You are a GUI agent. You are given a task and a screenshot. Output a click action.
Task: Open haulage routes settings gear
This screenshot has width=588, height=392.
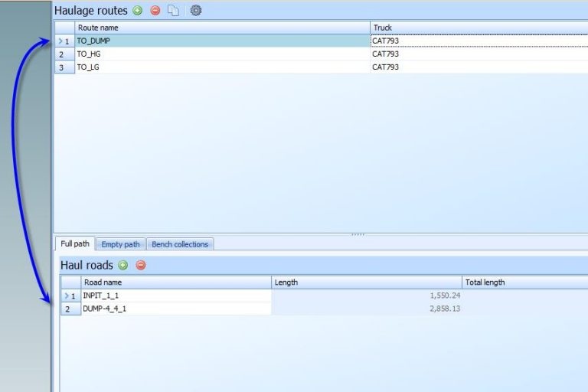click(195, 11)
